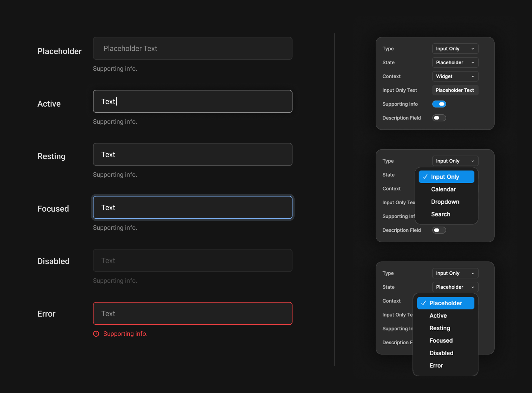The width and height of the screenshot is (532, 393).
Task: Click the Error row label
Action: point(46,314)
